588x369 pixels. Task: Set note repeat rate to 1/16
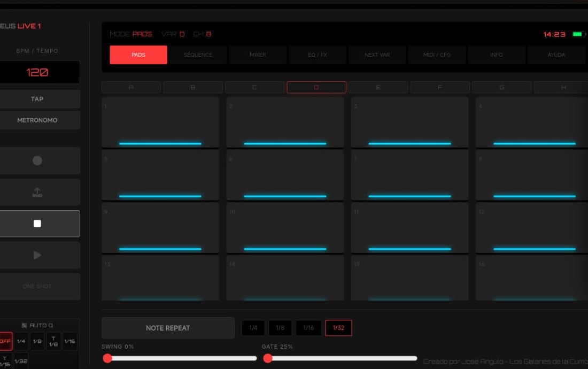[308, 328]
